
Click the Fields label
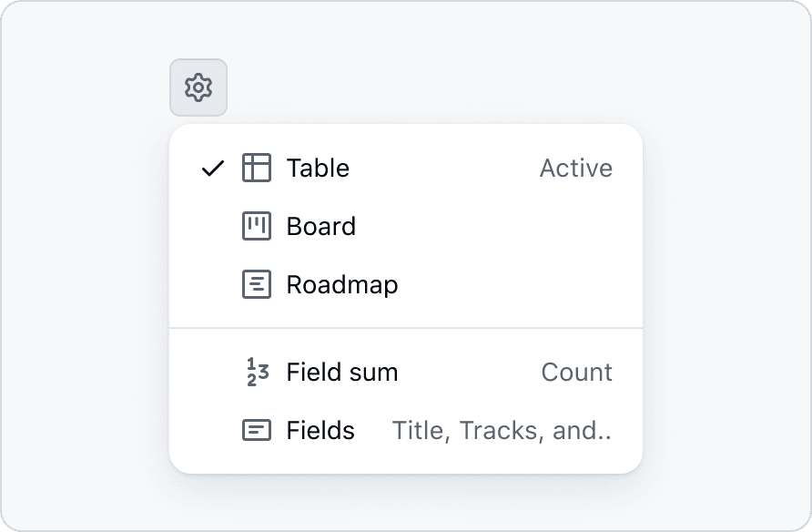[x=320, y=430]
